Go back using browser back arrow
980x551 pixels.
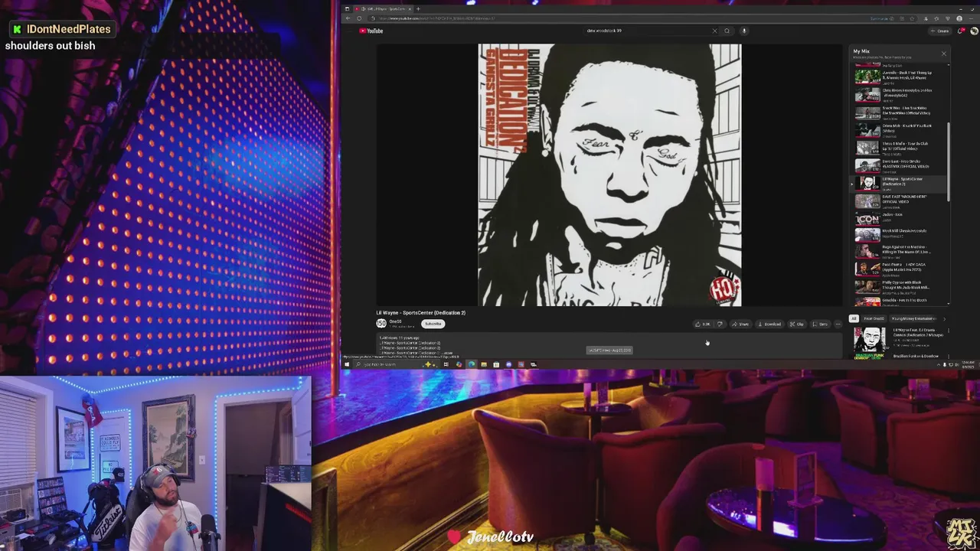tap(348, 18)
